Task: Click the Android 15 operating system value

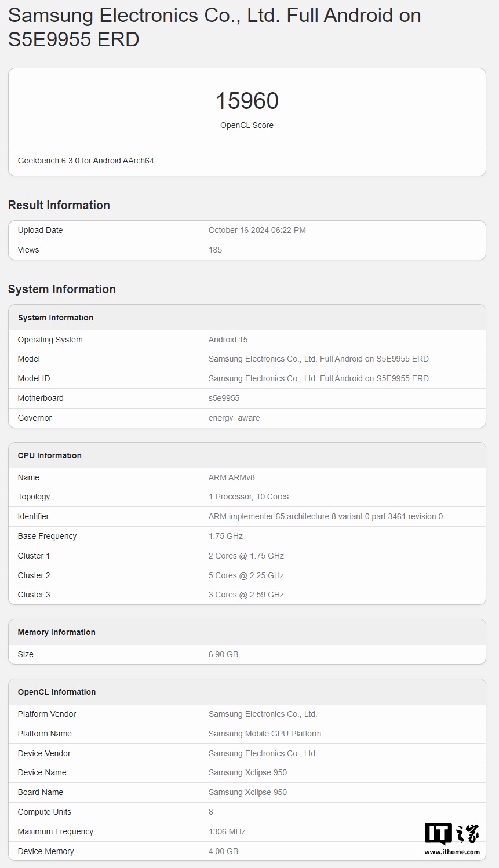Action: (x=228, y=340)
